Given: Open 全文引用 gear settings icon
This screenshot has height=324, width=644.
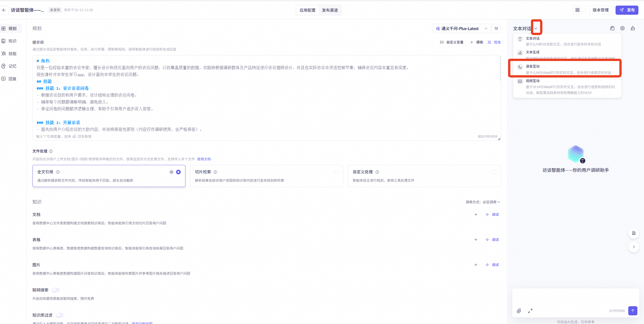Looking at the screenshot, I should 171,172.
